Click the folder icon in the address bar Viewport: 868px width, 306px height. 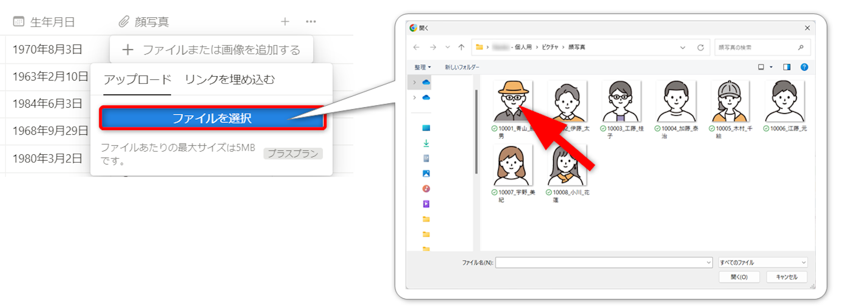479,47
